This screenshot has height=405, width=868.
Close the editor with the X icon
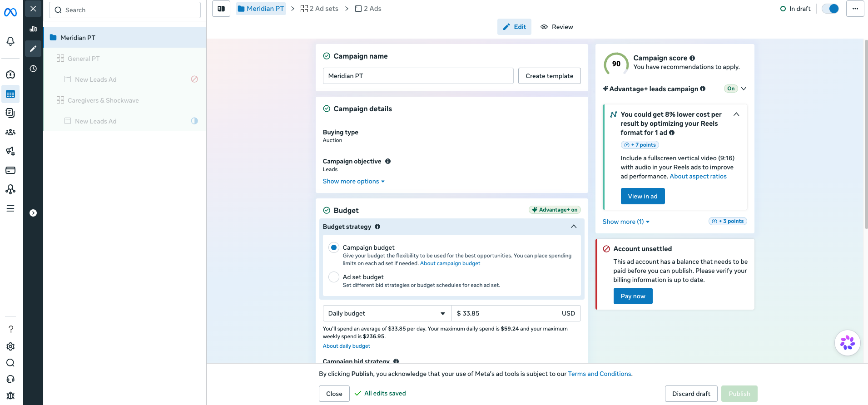click(33, 9)
